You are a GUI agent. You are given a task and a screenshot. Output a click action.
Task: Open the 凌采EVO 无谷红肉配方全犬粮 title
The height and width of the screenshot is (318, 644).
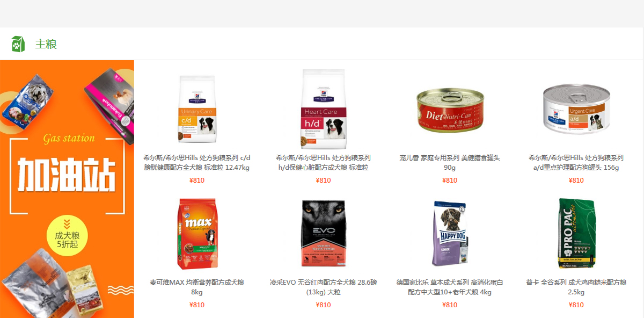(324, 287)
